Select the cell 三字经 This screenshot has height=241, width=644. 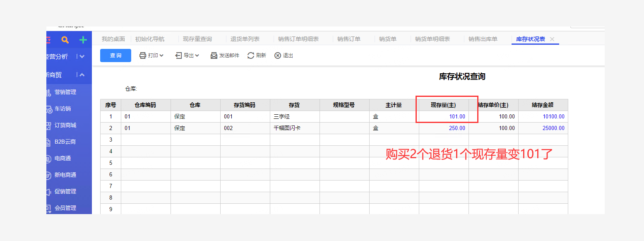[295, 117]
